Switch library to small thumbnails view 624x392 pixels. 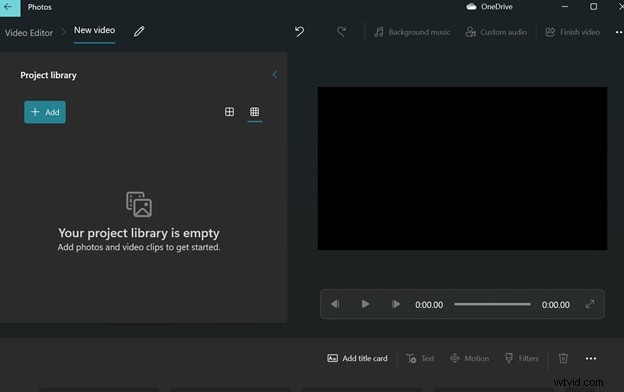[255, 112]
